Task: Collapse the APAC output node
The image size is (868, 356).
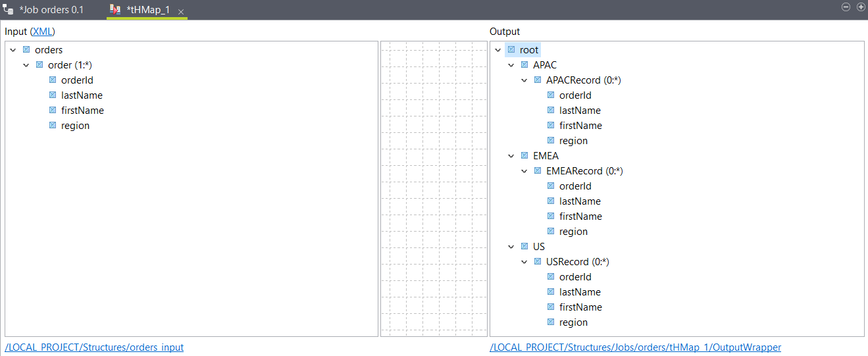Action: pyautogui.click(x=511, y=65)
